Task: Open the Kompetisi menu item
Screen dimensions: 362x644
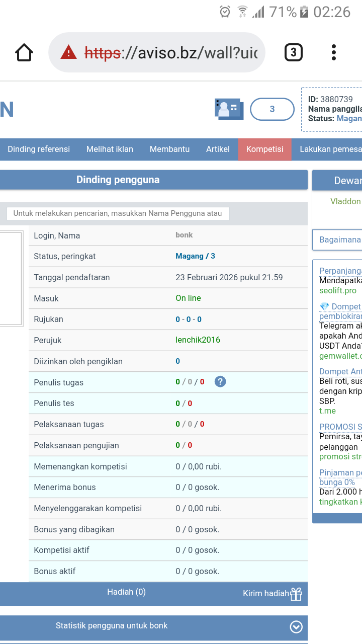Action: tap(265, 149)
